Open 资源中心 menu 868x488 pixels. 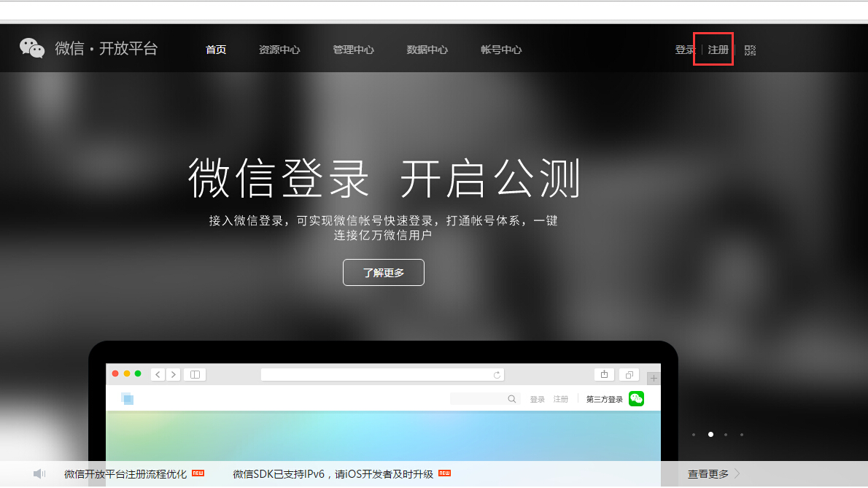pyautogui.click(x=279, y=50)
